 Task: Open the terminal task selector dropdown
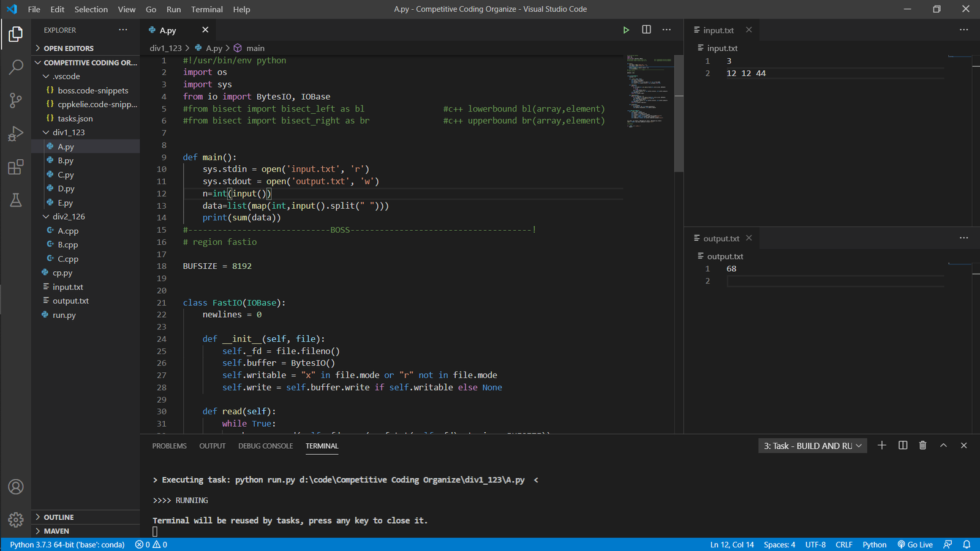click(x=812, y=446)
